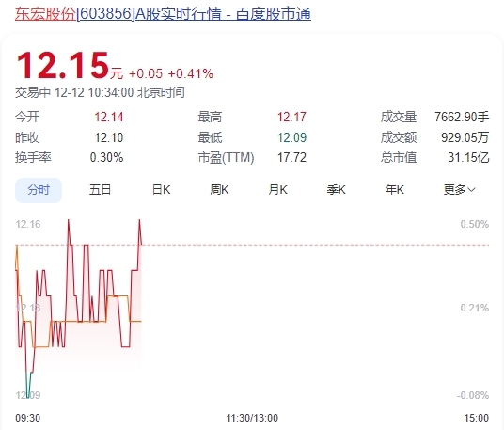Click the 市盈(TTM) value 17.72
This screenshot has width=504, height=430.
tap(291, 157)
